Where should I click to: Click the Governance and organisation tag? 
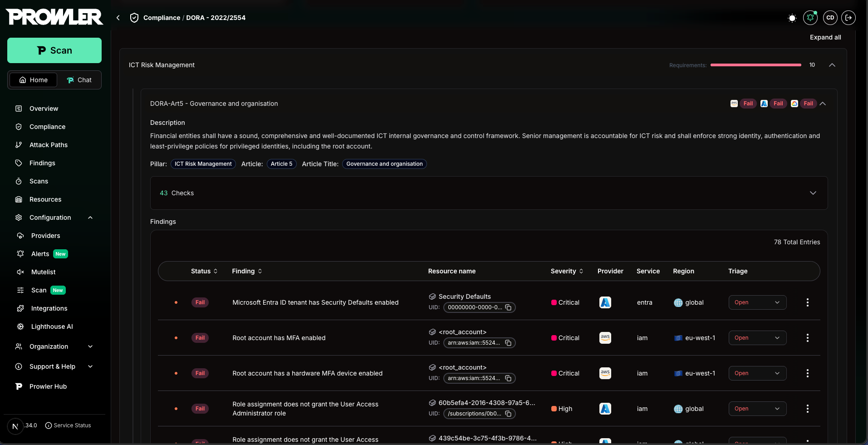tap(384, 164)
